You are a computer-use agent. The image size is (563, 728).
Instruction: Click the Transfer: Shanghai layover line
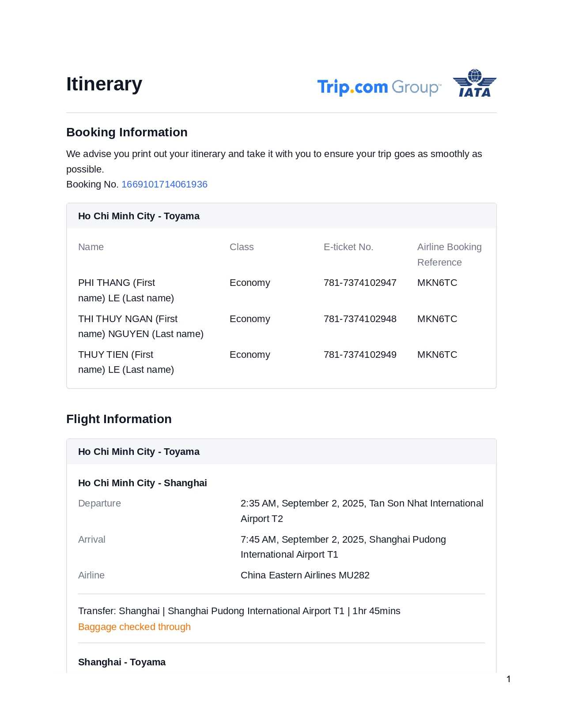[239, 611]
